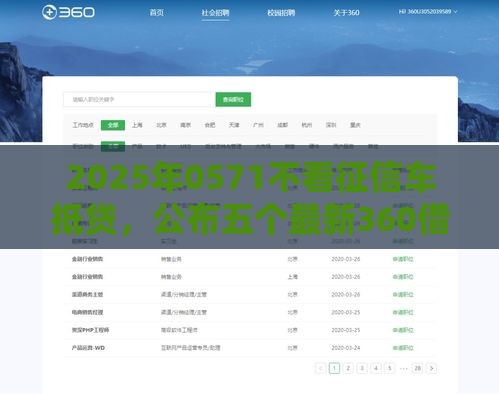Open the 渠道商务主管 job listing
The height and width of the screenshot is (394, 499).
(87, 294)
